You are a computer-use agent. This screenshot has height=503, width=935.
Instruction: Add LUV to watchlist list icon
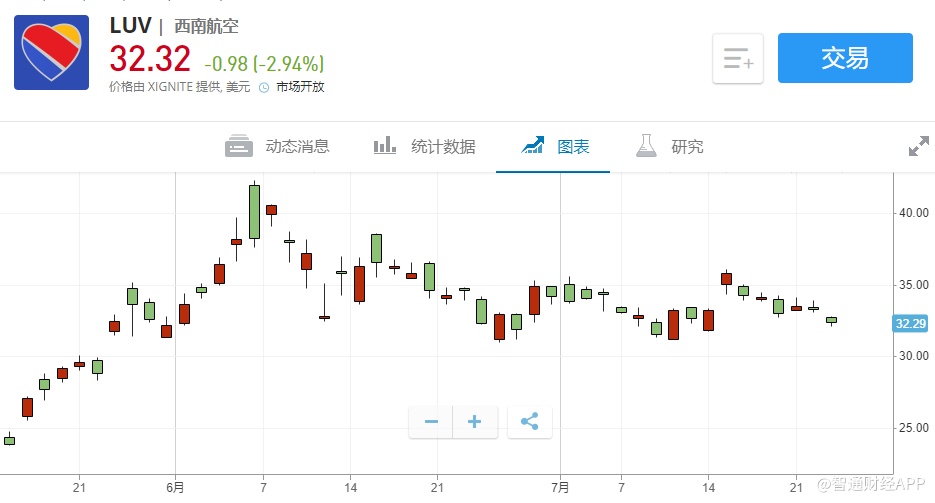pos(738,59)
